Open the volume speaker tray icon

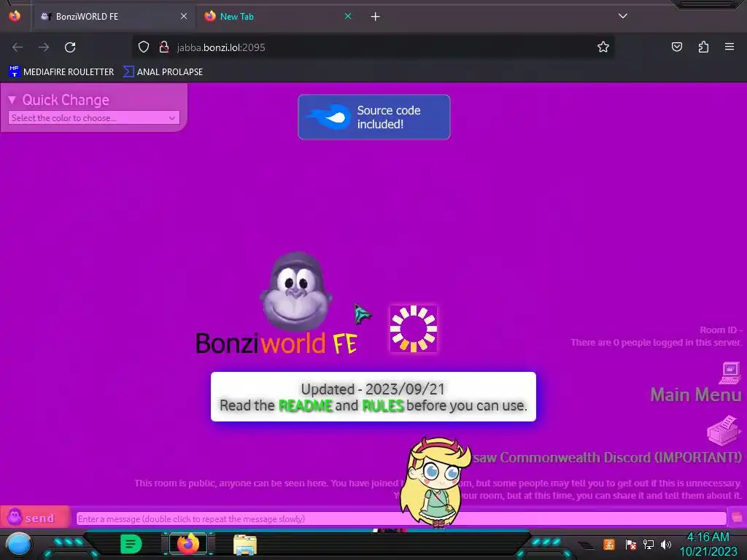point(665,544)
